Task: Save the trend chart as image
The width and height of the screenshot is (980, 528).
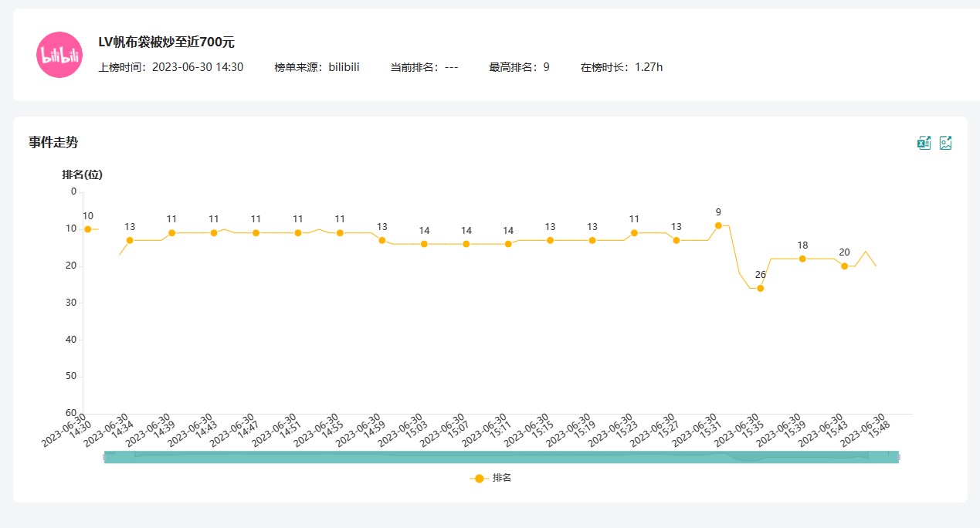Action: click(x=945, y=143)
